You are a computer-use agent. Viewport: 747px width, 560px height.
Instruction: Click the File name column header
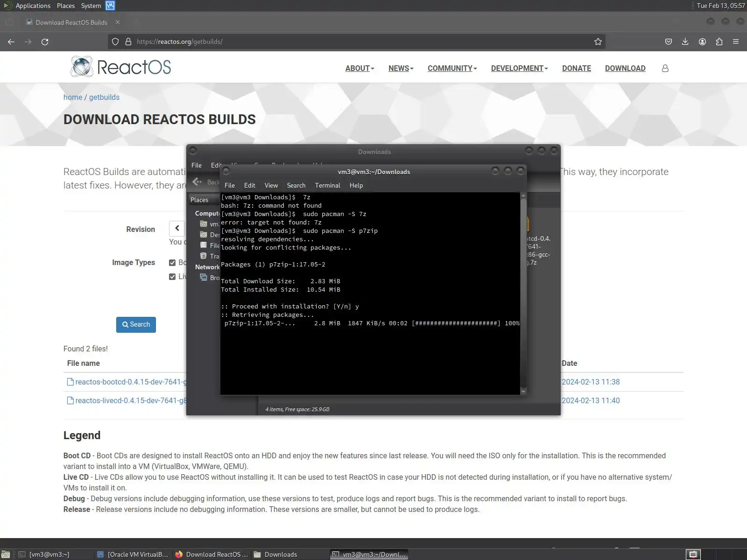pos(84,363)
